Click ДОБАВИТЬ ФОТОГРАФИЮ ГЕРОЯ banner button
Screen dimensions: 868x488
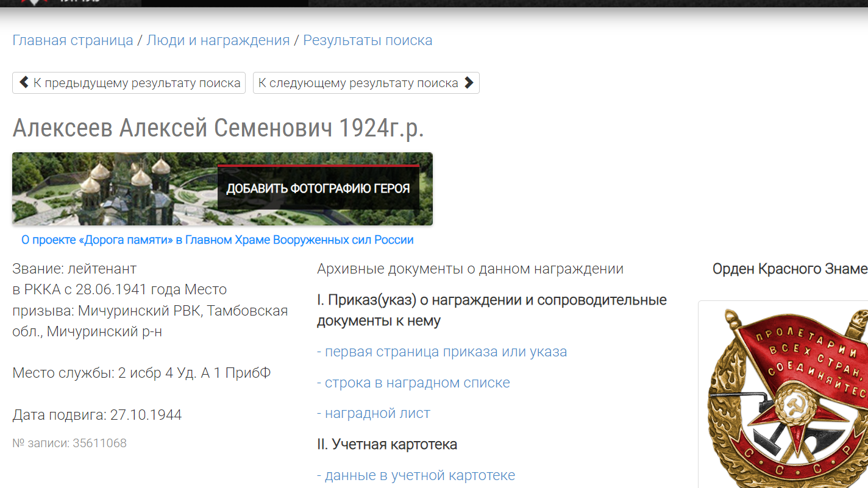[x=318, y=188]
